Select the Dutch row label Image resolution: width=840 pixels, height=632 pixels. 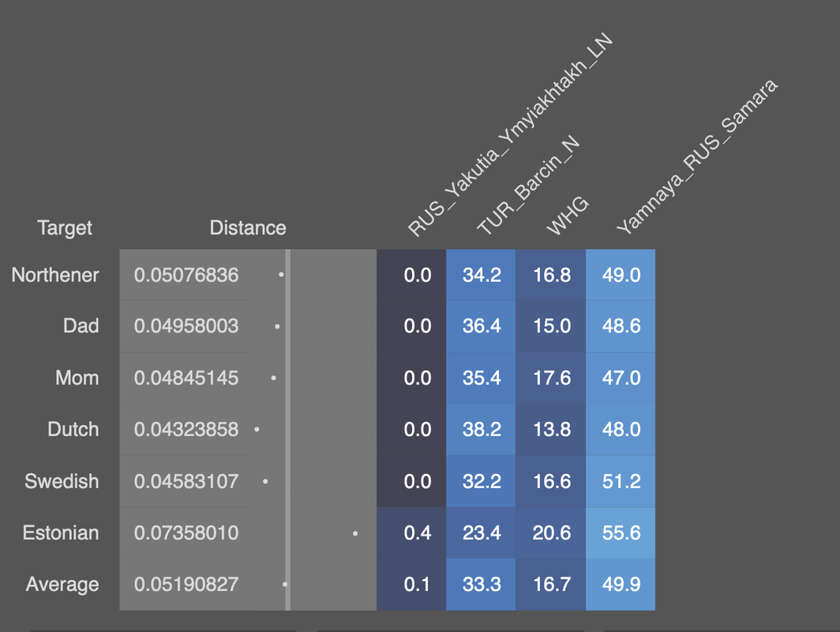(73, 430)
